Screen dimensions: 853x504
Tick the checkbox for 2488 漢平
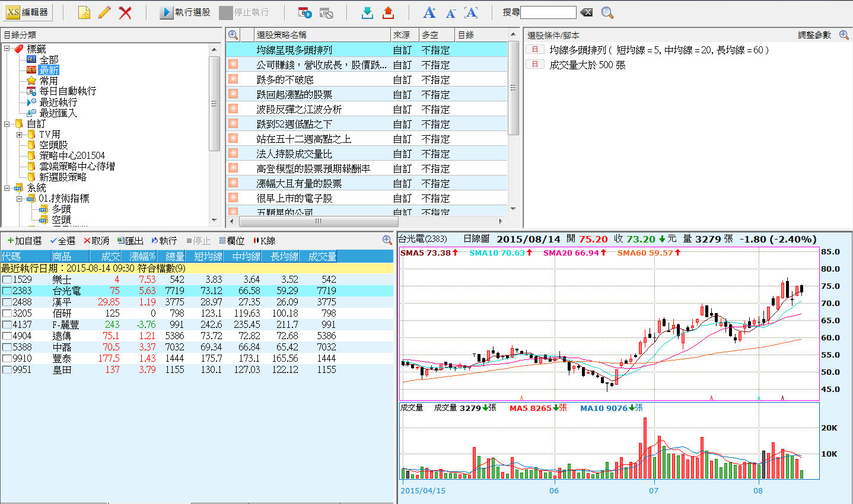coord(7,302)
